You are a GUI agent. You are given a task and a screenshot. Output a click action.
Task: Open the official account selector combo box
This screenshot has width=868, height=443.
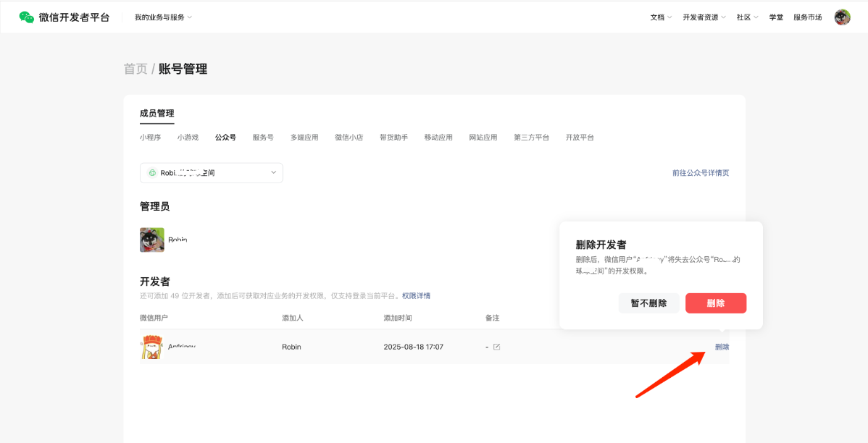click(x=211, y=173)
